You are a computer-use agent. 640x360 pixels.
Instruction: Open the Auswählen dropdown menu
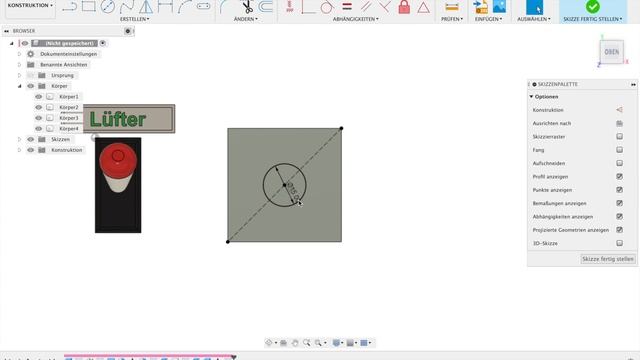coord(534,19)
